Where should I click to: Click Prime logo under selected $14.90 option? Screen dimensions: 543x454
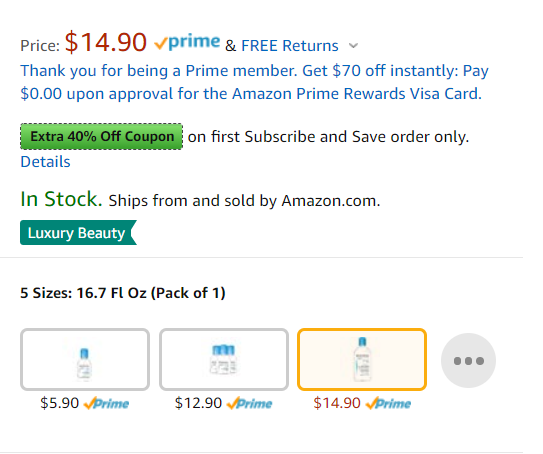[x=388, y=403]
